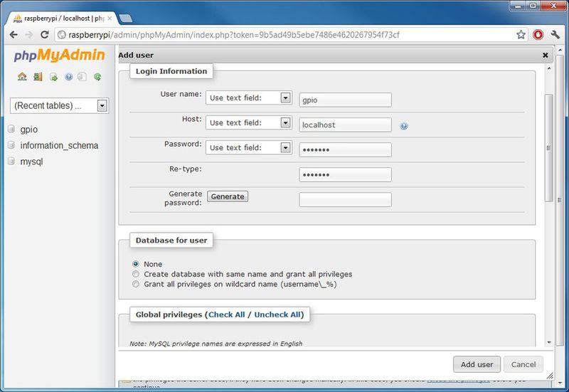This screenshot has height=392, width=569.
Task: Click the SQL documentation page icon
Action: (83, 77)
